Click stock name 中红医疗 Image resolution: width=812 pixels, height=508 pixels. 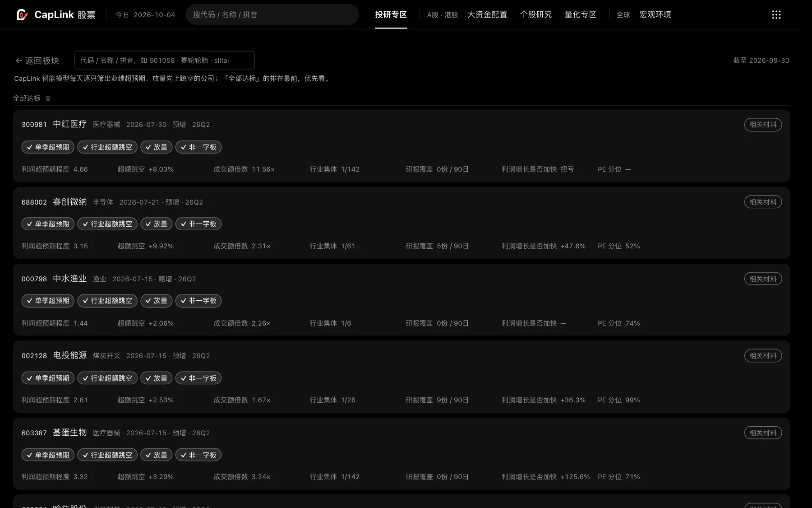point(69,124)
